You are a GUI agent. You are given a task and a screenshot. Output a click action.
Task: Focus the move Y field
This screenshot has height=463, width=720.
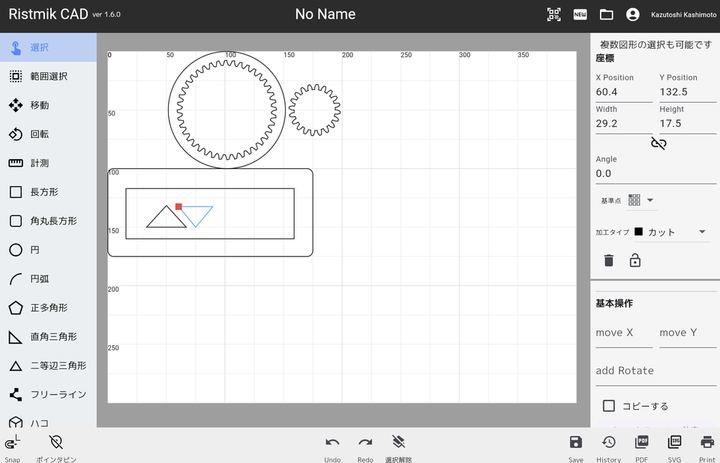687,333
